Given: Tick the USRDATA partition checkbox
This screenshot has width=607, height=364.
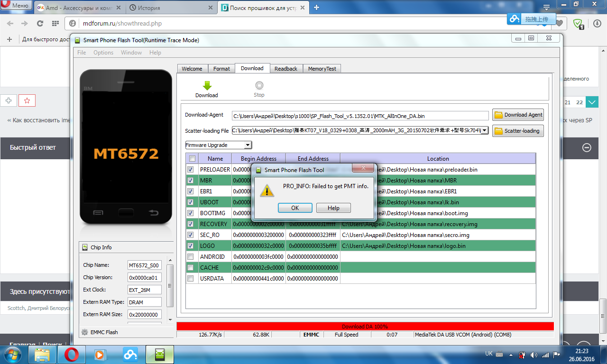Looking at the screenshot, I should (191, 278).
